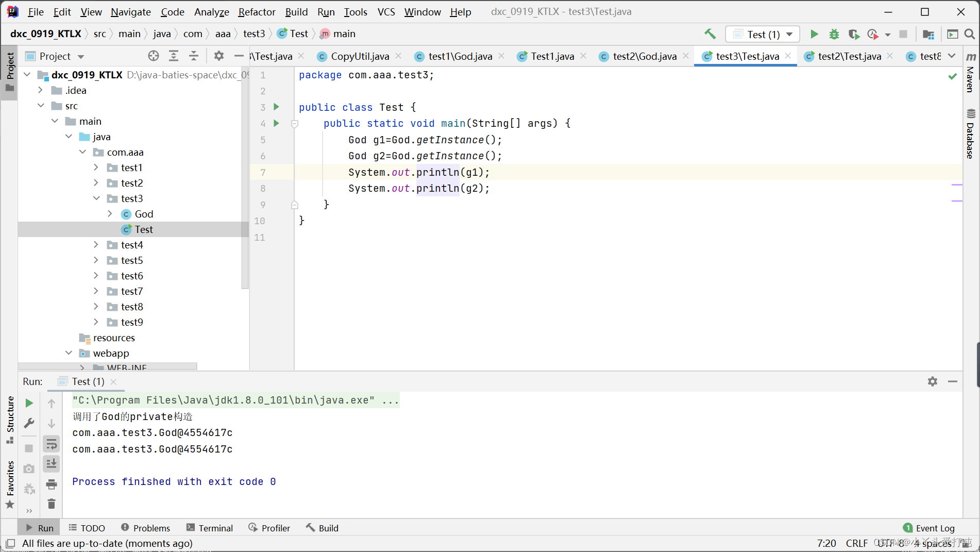Click run gutter icon beside main method
Viewport: 980px width, 552px height.
(x=277, y=123)
